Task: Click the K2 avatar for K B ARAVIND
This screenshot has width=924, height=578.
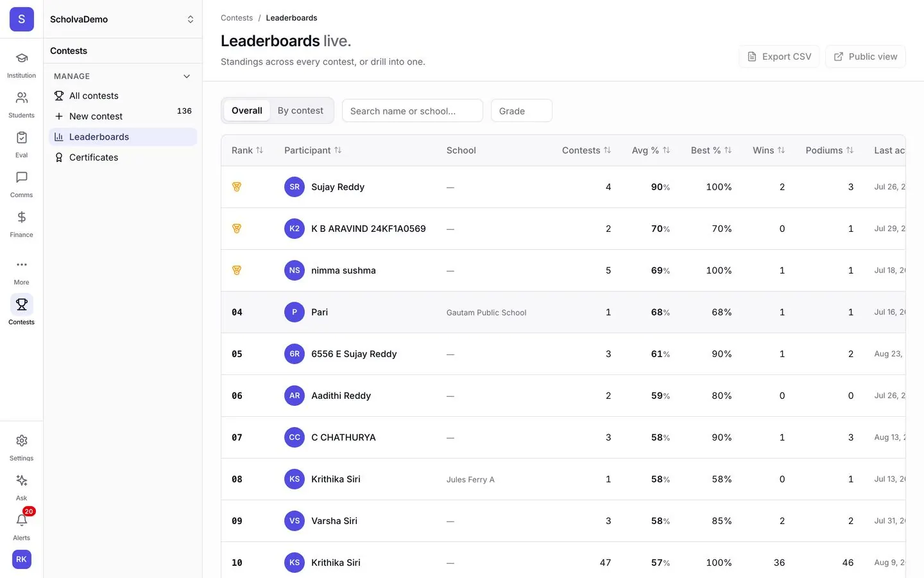Action: point(295,229)
